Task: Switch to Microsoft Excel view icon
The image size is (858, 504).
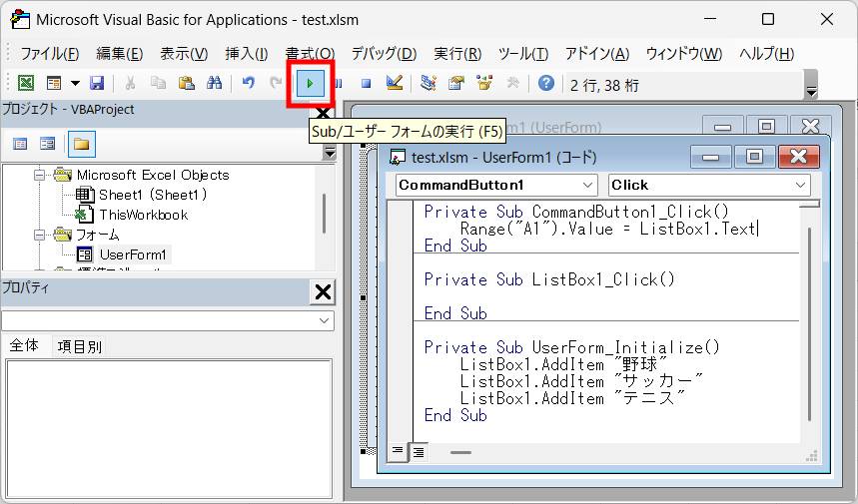Action: tap(26, 83)
